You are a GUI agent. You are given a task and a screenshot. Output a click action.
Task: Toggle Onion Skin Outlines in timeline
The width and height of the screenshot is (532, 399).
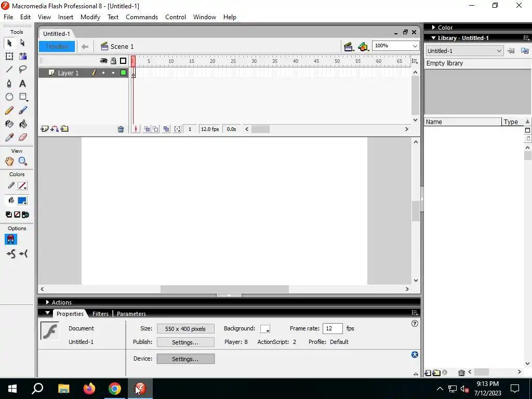click(155, 129)
